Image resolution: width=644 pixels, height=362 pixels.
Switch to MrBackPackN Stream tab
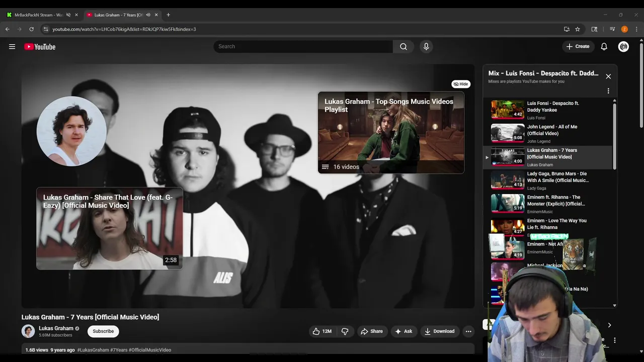(x=39, y=15)
